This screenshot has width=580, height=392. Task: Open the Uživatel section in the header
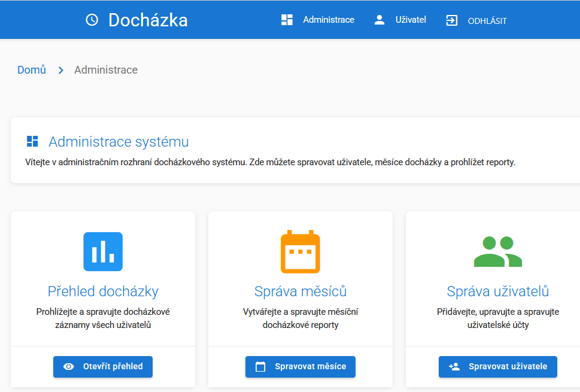[x=411, y=19]
